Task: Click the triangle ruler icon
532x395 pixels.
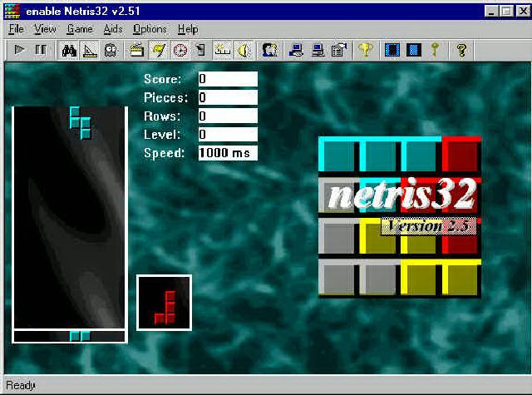Action: 90,50
